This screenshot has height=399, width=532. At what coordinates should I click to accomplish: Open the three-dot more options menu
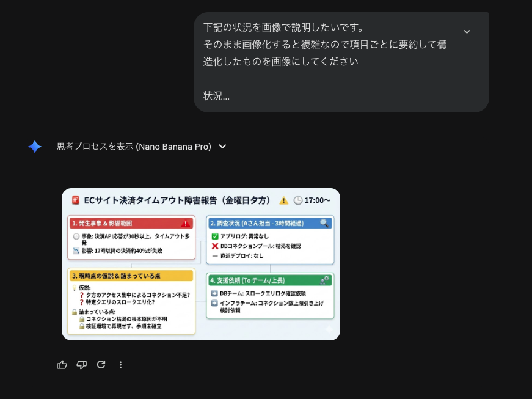(x=120, y=365)
